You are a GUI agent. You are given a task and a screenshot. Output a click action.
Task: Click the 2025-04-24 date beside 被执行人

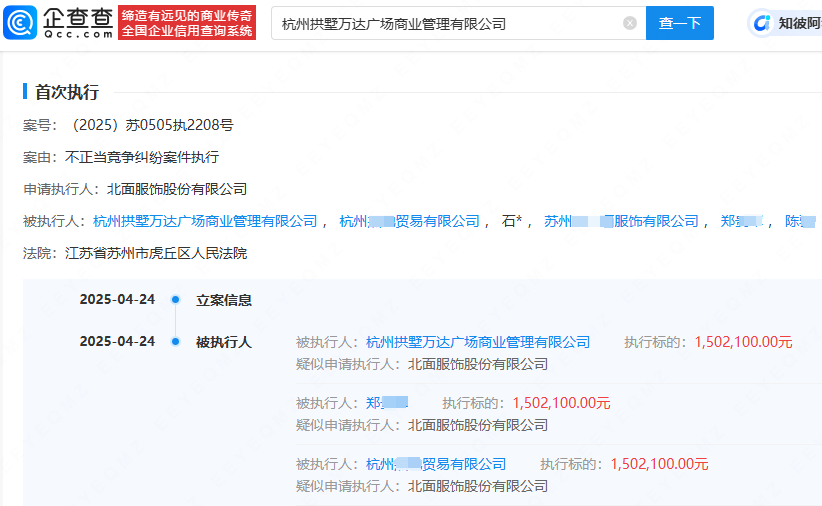tap(117, 341)
